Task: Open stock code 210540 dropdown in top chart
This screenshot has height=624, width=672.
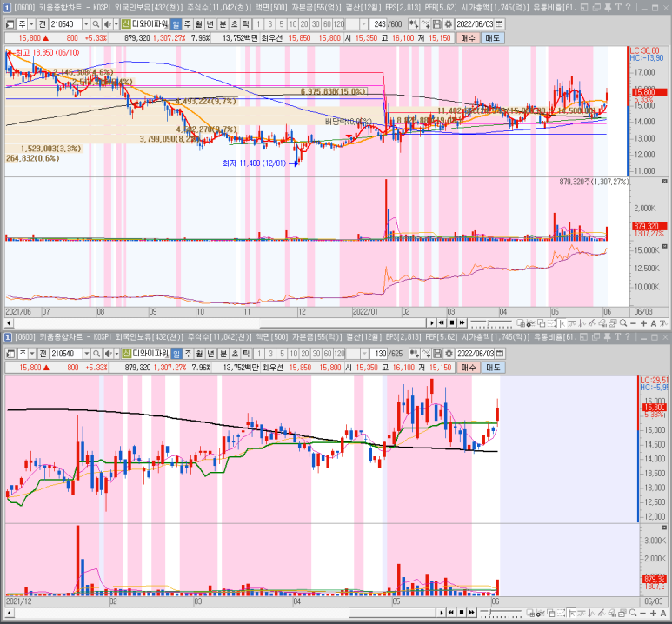Action: coord(86,24)
